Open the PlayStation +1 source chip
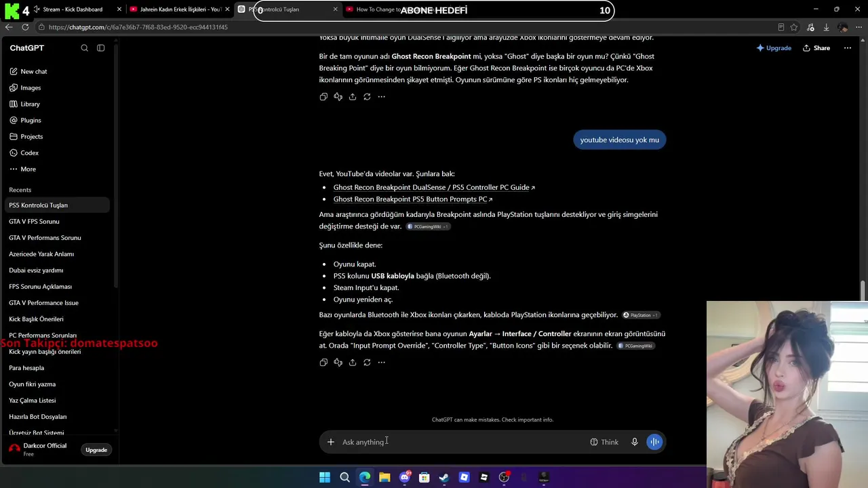The image size is (868, 488). 642,315
